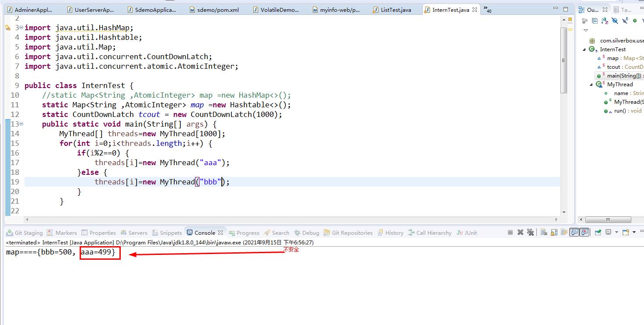Pin the Console view
The height and width of the screenshot is (325, 644).
[x=598, y=233]
